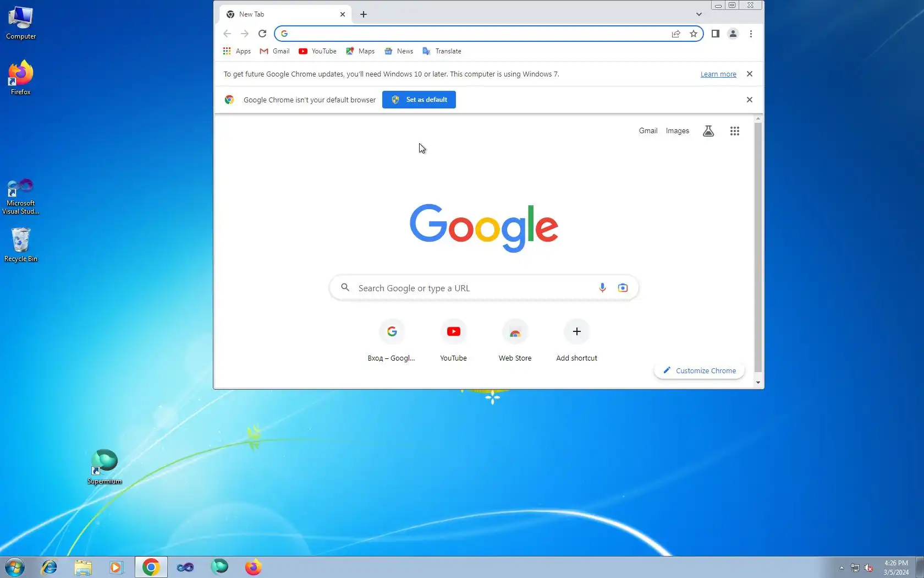Open Maps bookmark
924x578 pixels.
(x=360, y=51)
